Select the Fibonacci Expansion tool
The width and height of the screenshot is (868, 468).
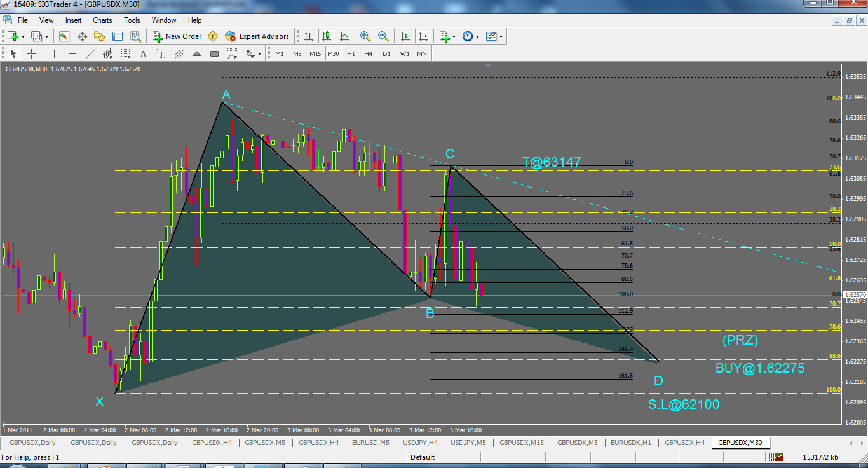(x=232, y=53)
